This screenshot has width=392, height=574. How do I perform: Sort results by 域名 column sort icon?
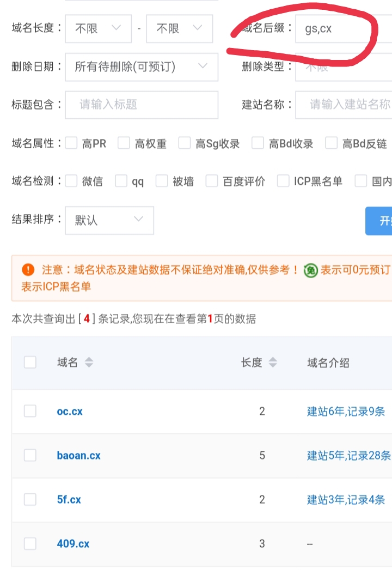(89, 362)
